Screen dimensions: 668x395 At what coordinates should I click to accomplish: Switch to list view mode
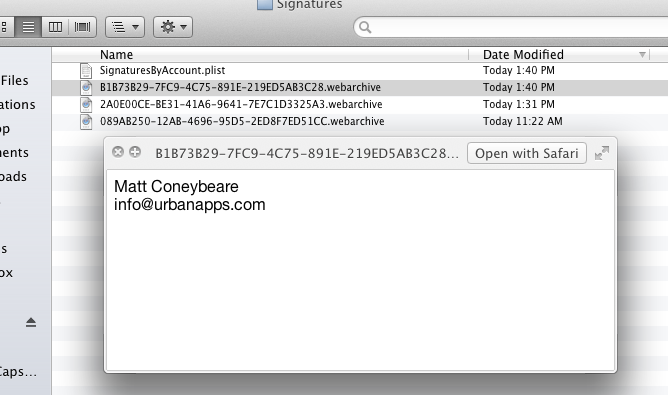click(x=28, y=27)
